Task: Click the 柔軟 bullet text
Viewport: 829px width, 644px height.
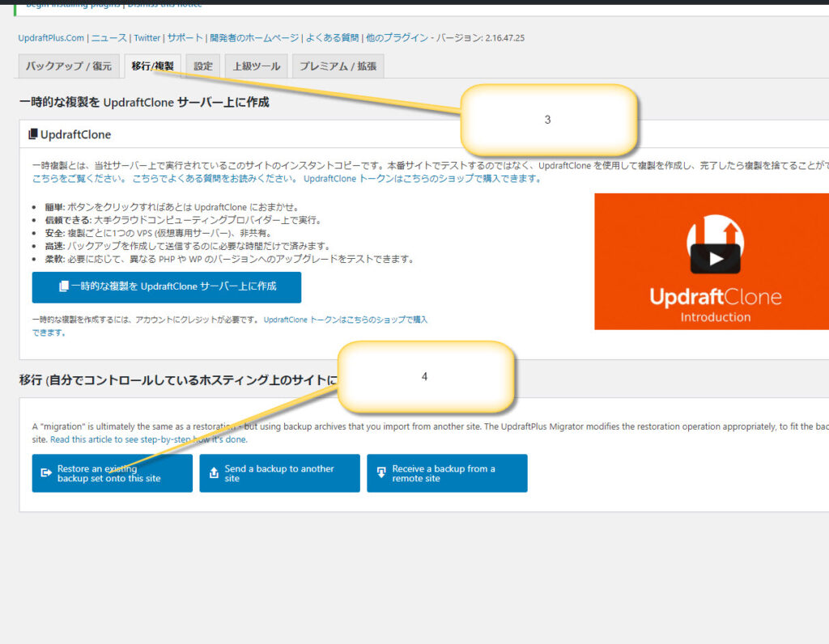Action: click(x=231, y=259)
